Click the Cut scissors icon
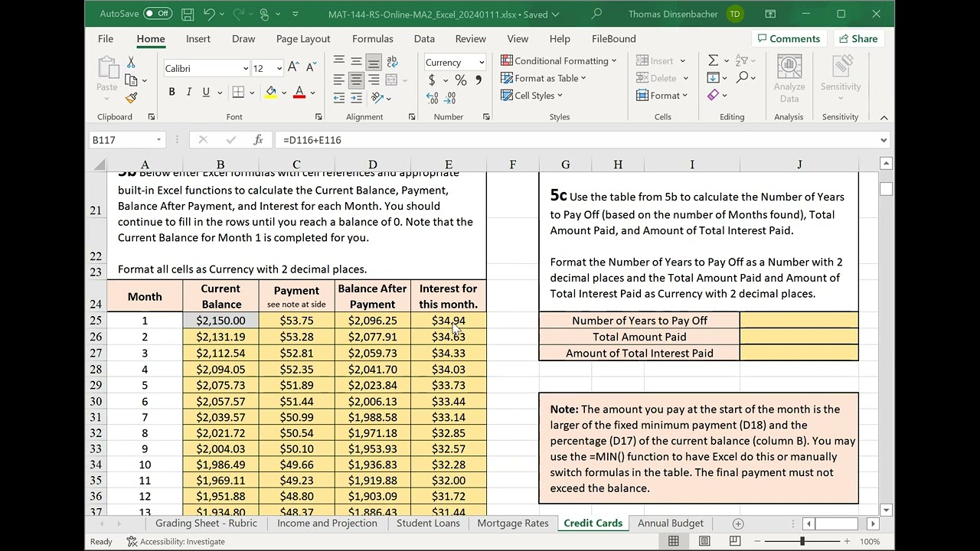Viewport: 980px width, 551px height. click(131, 63)
